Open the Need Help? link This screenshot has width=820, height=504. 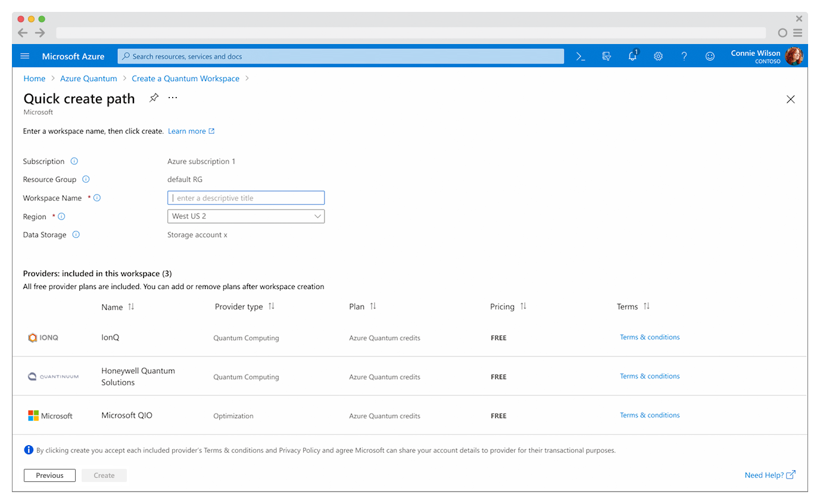point(770,475)
